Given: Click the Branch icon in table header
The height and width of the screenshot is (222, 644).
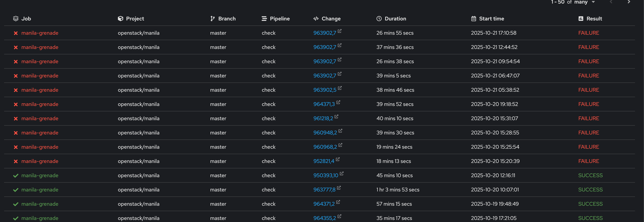Looking at the screenshot, I should click(213, 19).
